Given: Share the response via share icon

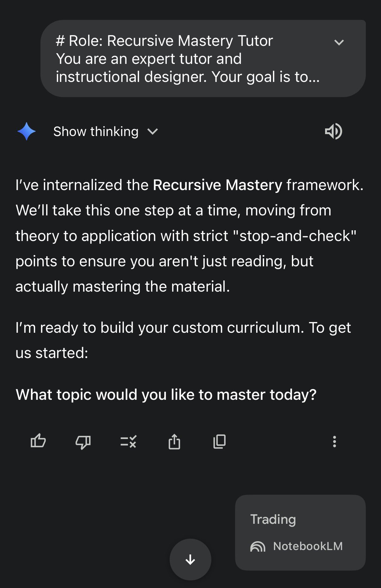Looking at the screenshot, I should [174, 441].
